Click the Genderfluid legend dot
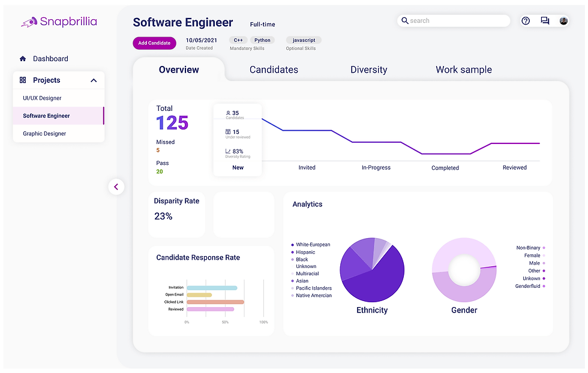 [544, 286]
